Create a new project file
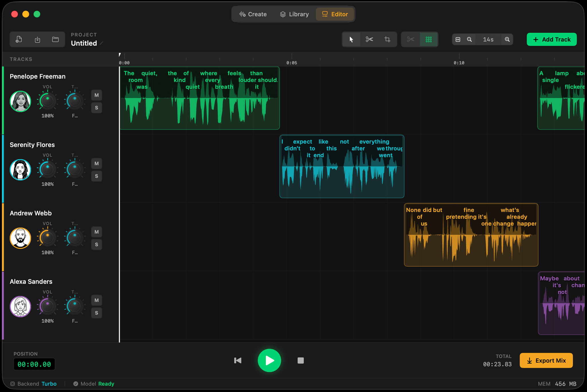The width and height of the screenshot is (587, 392). [19, 39]
